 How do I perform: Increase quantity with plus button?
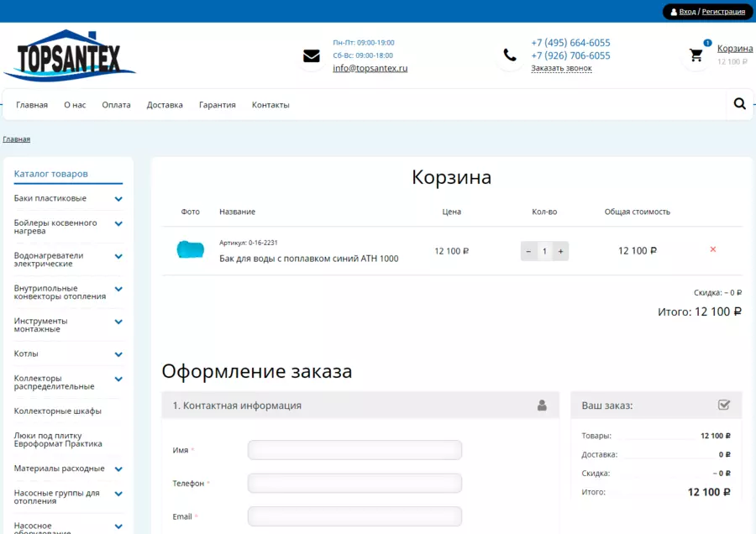point(561,251)
